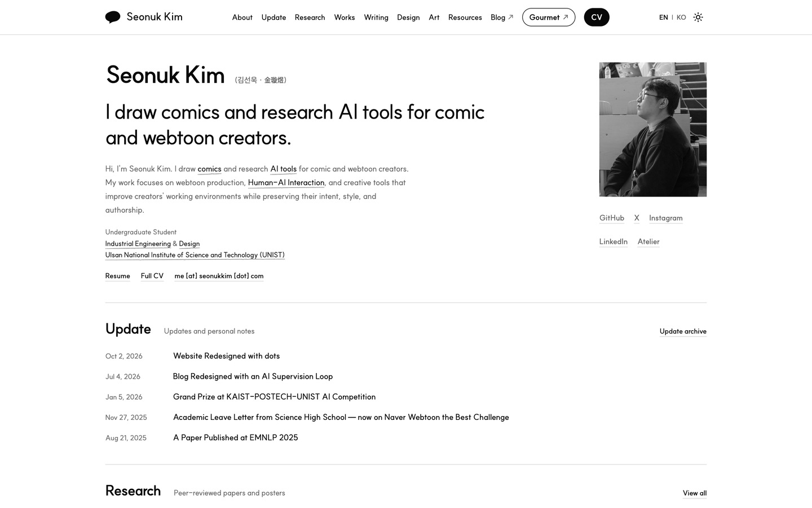This screenshot has width=812, height=508.
Task: Open the Gourmet external link button
Action: pos(549,17)
